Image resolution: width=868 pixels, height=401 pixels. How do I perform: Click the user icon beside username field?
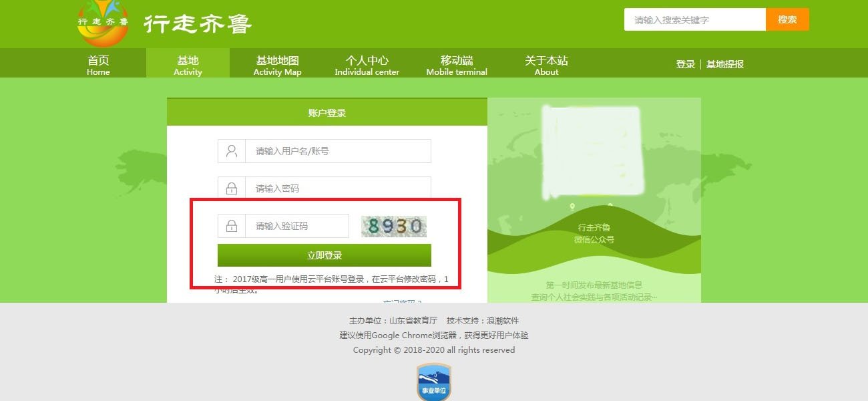click(231, 150)
